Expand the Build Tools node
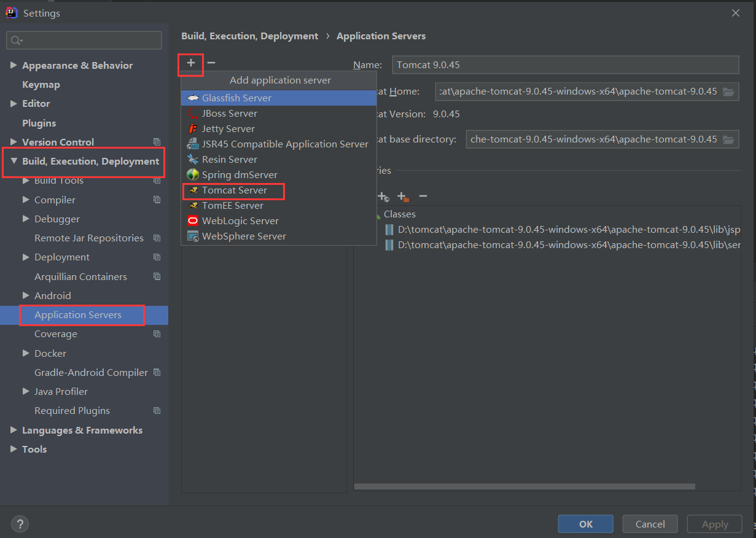The height and width of the screenshot is (538, 756). (26, 181)
